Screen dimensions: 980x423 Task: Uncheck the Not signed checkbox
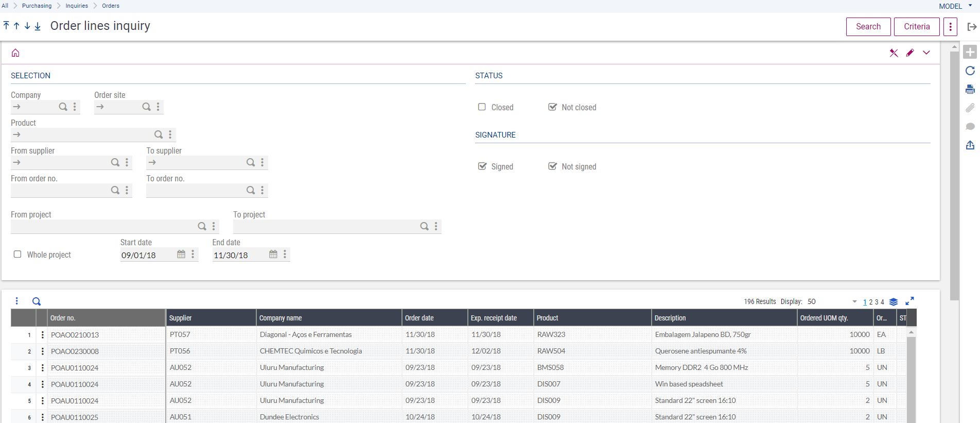pyautogui.click(x=552, y=166)
